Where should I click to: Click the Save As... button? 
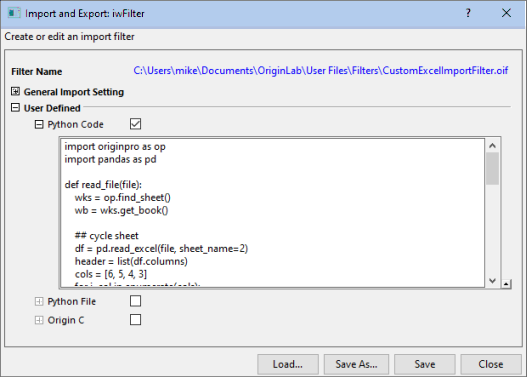tap(356, 364)
